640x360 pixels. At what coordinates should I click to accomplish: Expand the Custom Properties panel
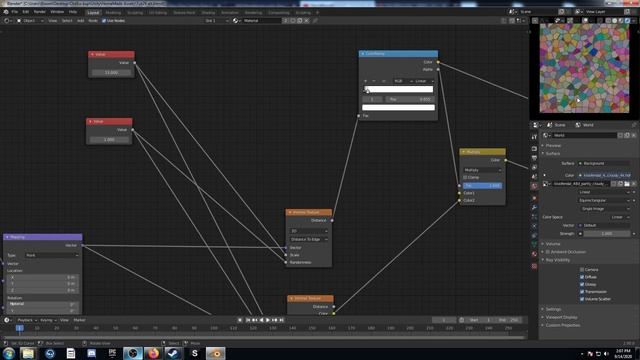(562, 325)
